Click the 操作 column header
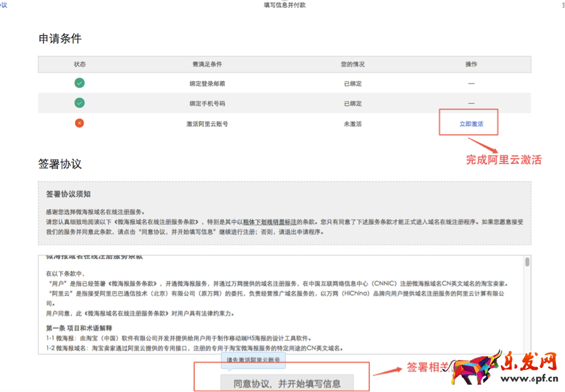Image resolution: width=565 pixels, height=392 pixels. tap(471, 64)
